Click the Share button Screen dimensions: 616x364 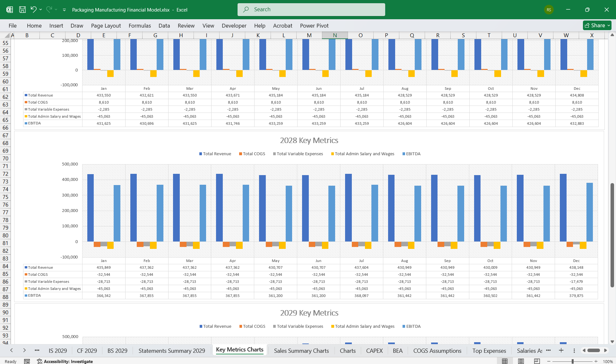tap(597, 25)
